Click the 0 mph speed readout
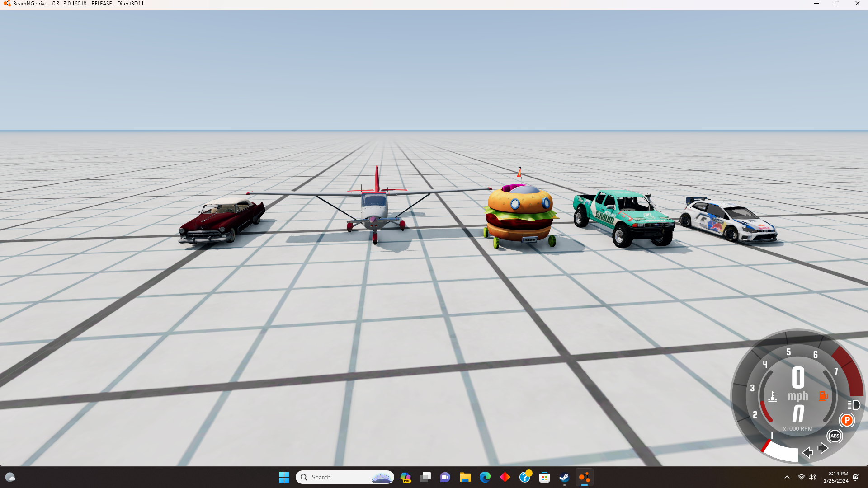868x488 pixels. click(x=798, y=378)
